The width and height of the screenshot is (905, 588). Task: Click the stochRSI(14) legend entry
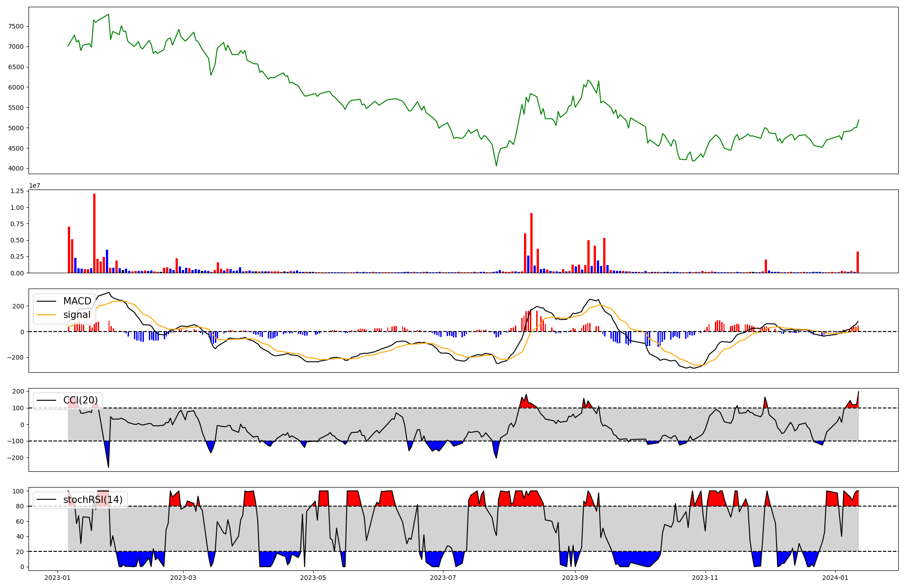93,500
